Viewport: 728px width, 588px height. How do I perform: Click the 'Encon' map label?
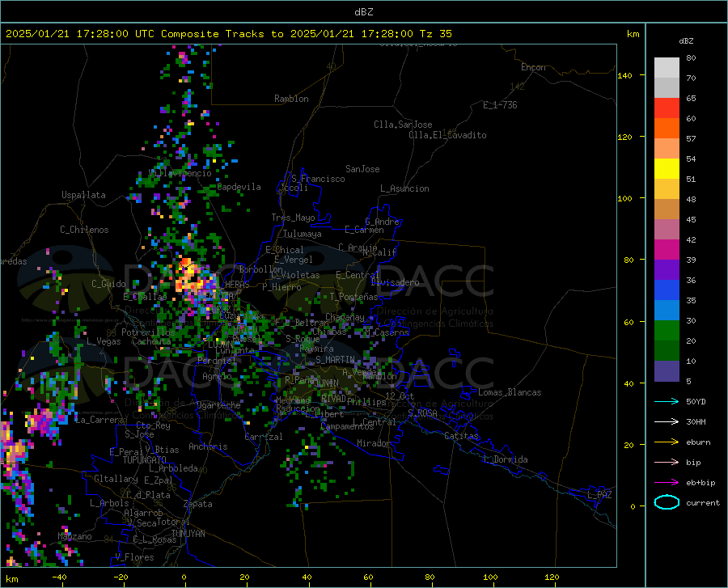[x=533, y=67]
